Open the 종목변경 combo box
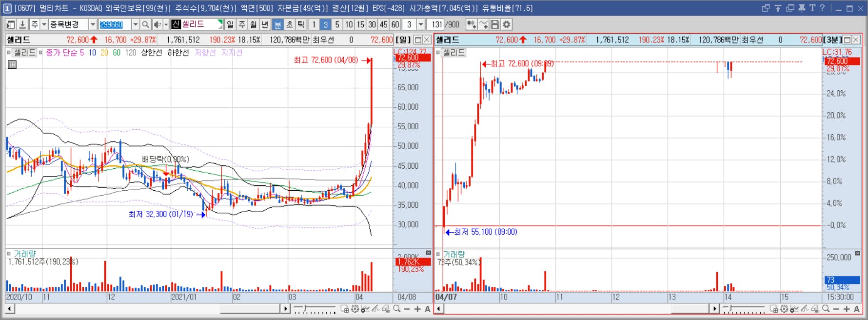The height and width of the screenshot is (320, 868). tap(72, 24)
